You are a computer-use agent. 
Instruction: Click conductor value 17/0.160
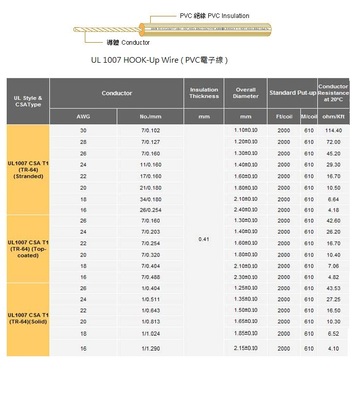(151, 176)
